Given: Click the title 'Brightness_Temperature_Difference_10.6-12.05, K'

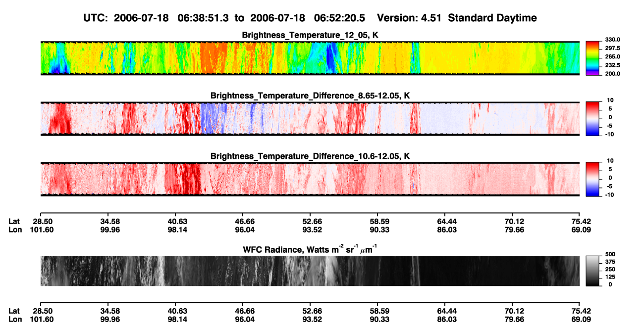Looking at the screenshot, I should point(310,156).
